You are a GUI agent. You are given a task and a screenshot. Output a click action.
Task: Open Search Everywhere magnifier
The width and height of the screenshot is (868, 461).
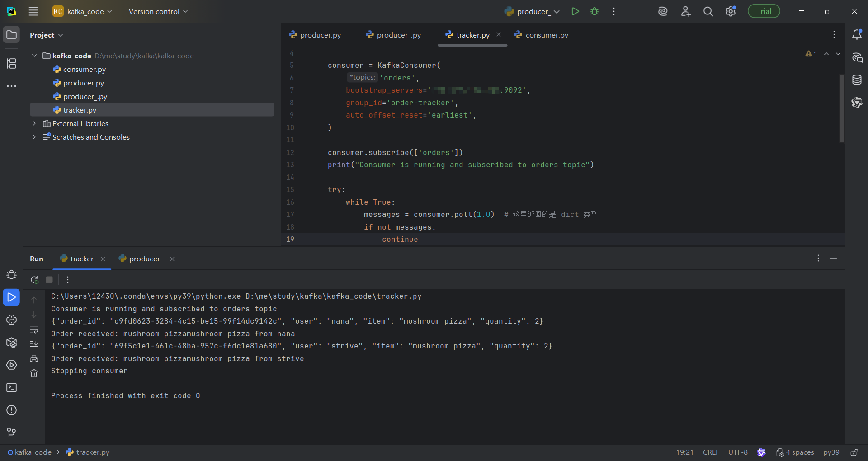tap(708, 11)
